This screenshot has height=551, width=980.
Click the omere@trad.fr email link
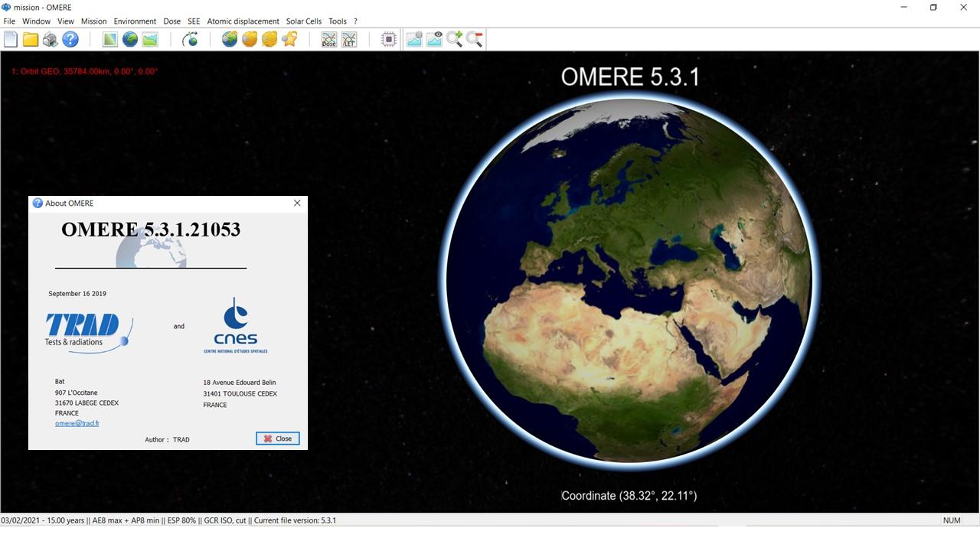click(x=77, y=423)
